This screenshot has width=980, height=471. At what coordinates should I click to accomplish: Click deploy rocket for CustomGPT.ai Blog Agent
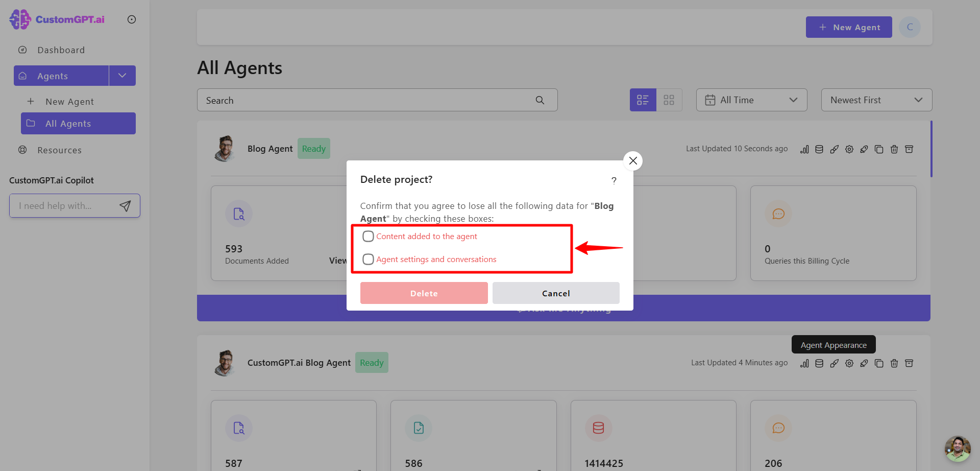[x=864, y=363]
